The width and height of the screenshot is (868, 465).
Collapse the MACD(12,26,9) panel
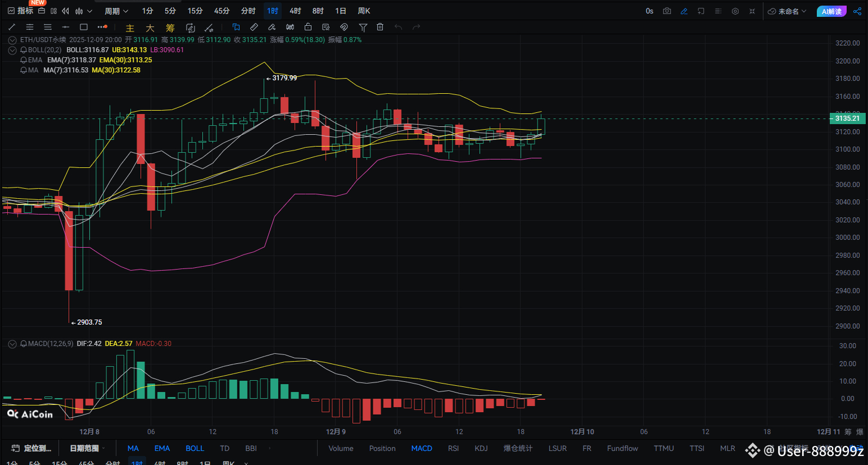12,344
